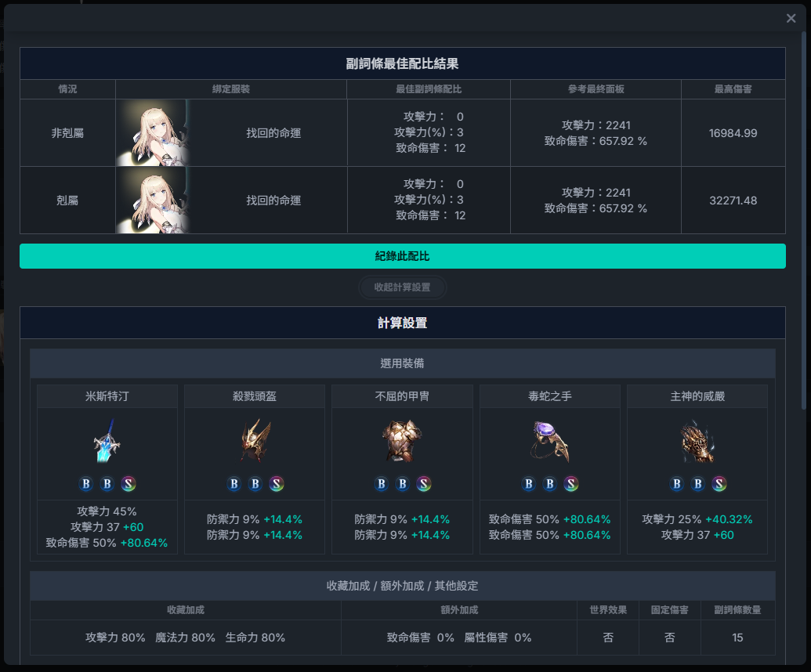
Task: Click second B rune badge under 主神的威嚴
Action: click(x=697, y=484)
